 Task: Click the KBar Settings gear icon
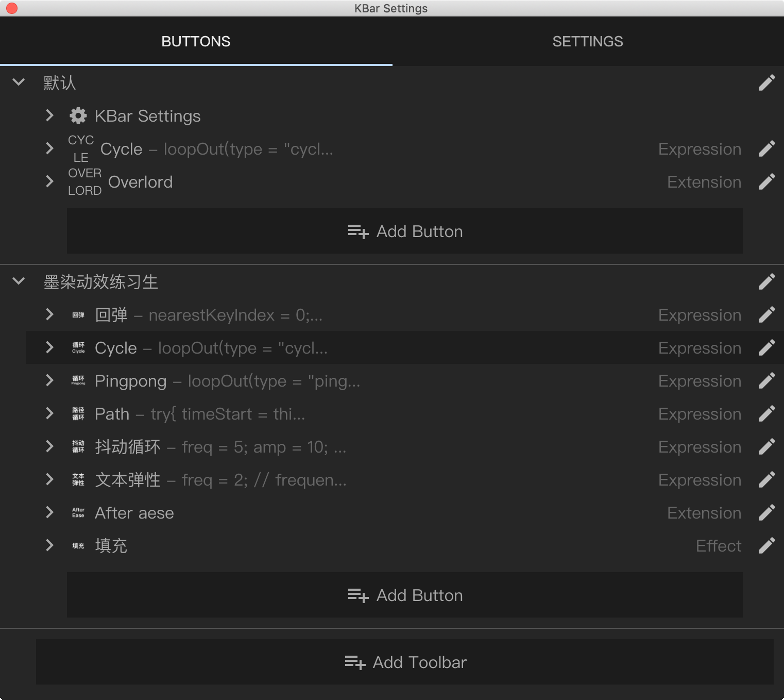pyautogui.click(x=78, y=115)
